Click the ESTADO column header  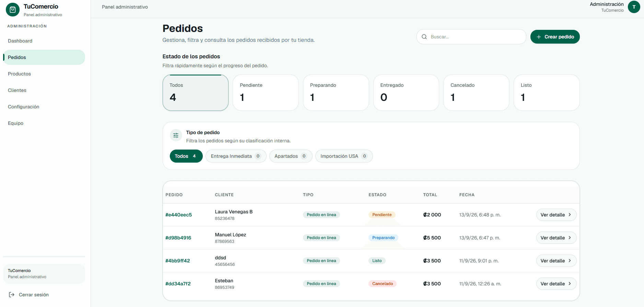coord(377,195)
